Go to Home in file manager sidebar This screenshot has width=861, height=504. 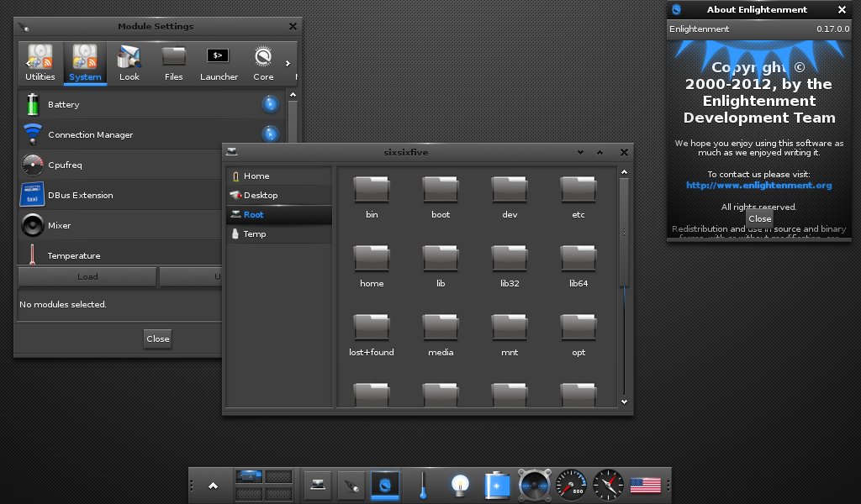[279, 176]
